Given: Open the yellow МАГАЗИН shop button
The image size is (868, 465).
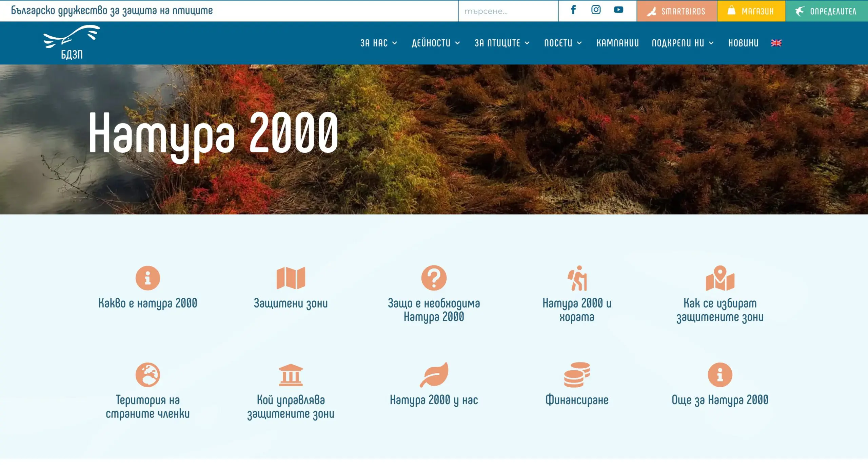Looking at the screenshot, I should pos(751,11).
